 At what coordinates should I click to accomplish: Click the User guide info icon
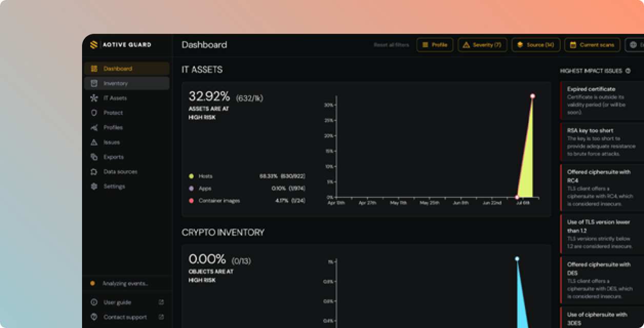(x=94, y=302)
